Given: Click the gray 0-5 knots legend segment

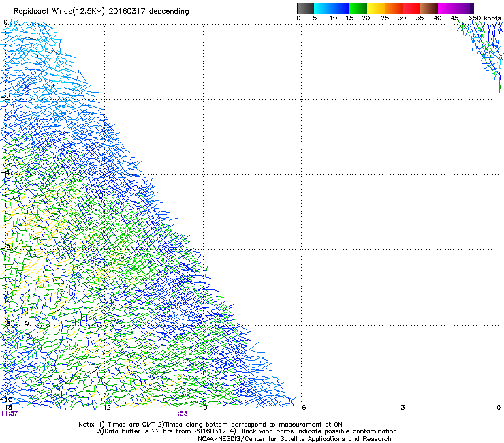Looking at the screenshot, I should point(305,8).
